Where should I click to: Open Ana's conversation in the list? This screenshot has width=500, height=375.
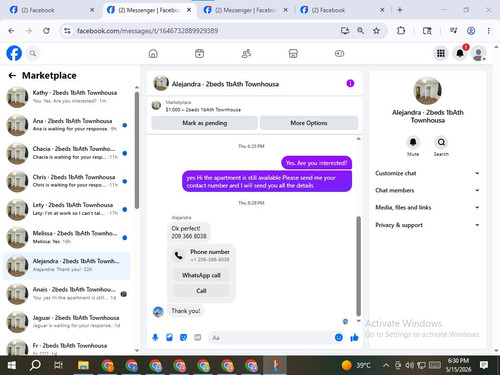click(67, 125)
